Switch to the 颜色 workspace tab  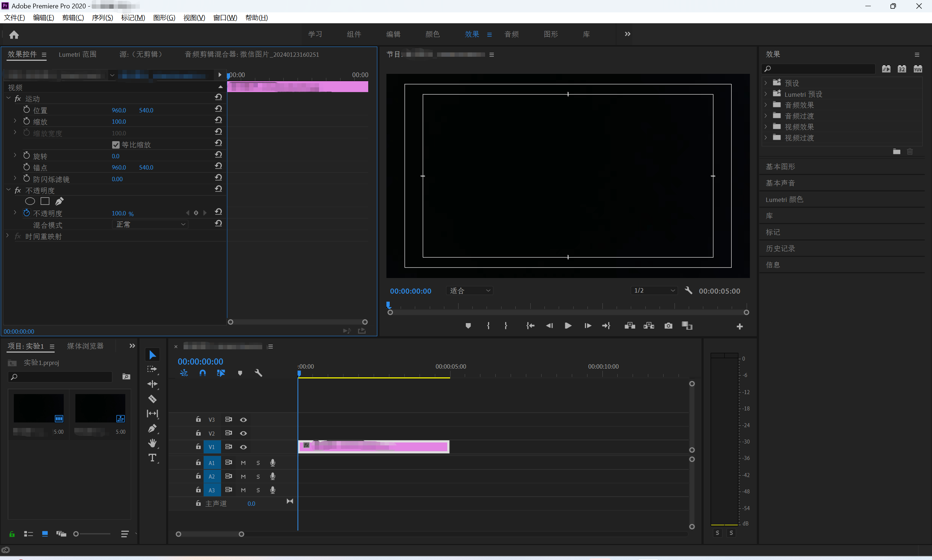click(x=432, y=34)
